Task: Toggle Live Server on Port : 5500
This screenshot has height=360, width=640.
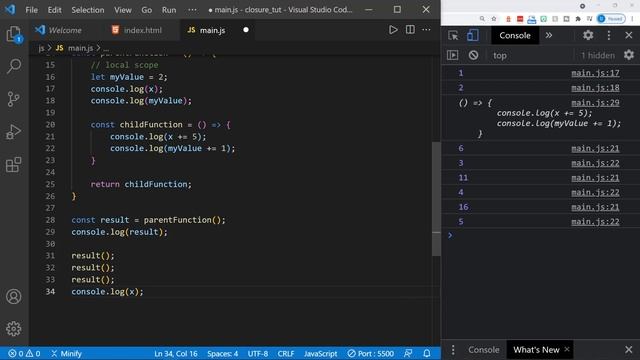Action: click(371, 353)
